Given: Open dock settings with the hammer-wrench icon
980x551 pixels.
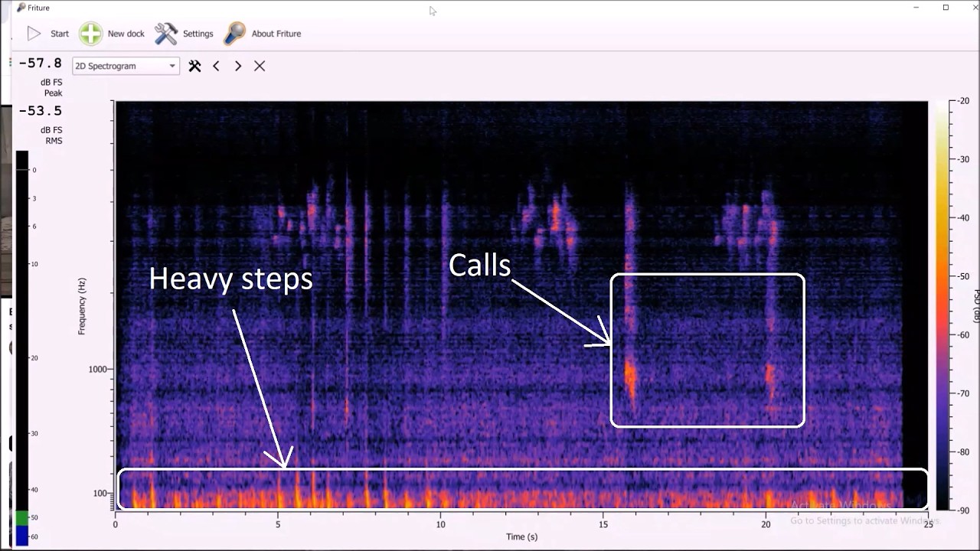Looking at the screenshot, I should coord(194,66).
